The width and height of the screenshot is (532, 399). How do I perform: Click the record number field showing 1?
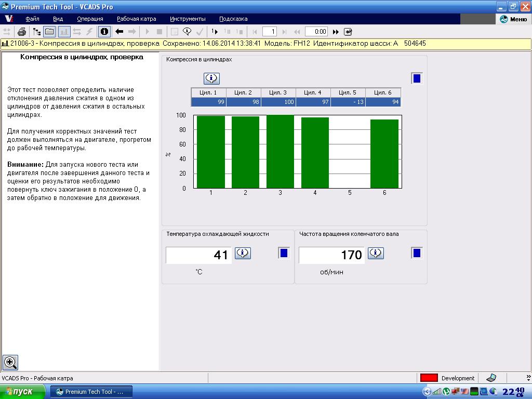(270, 32)
